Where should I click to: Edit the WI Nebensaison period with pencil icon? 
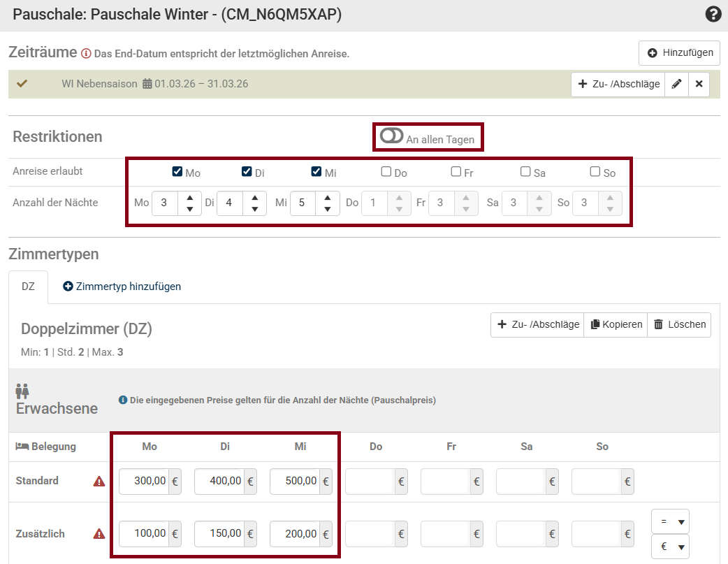(676, 84)
